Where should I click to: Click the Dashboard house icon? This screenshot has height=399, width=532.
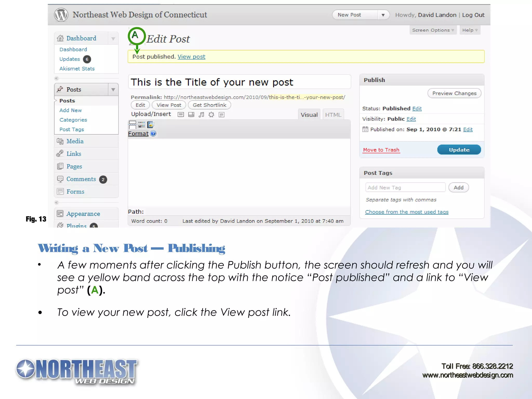60,38
